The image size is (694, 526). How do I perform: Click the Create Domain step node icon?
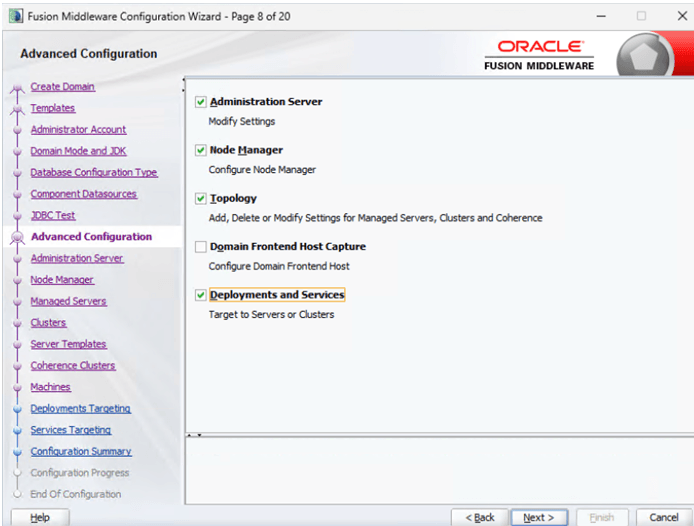point(17,88)
